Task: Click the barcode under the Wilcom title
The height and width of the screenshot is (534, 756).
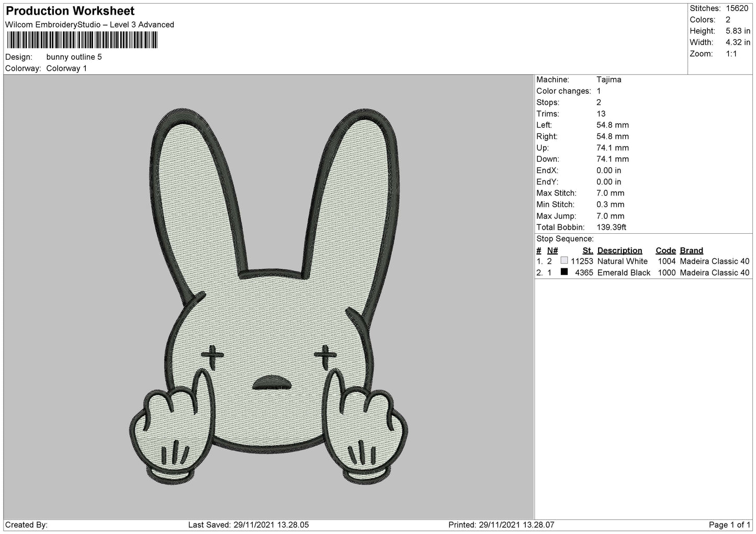Action: 81,40
